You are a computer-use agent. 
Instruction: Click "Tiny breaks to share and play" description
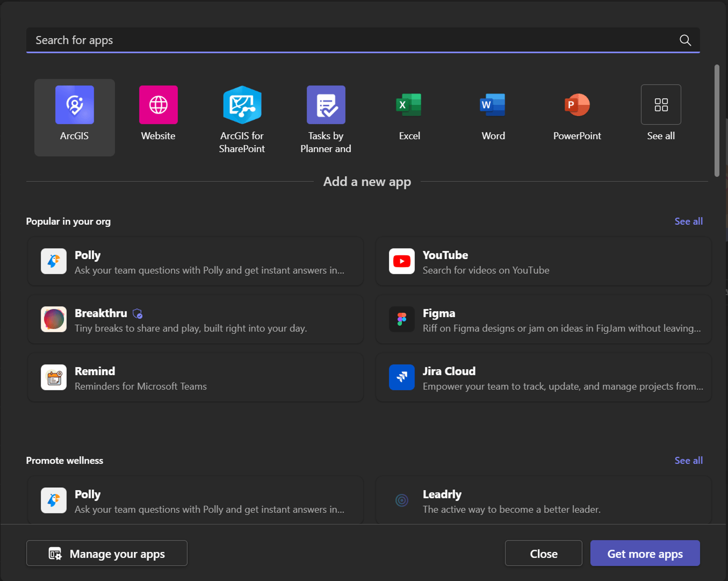pyautogui.click(x=191, y=328)
